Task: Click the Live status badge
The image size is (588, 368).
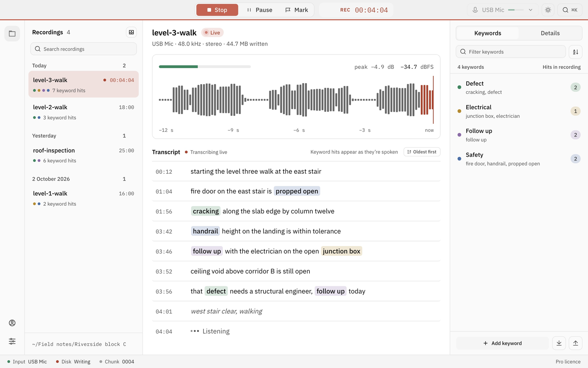Action: tap(212, 33)
